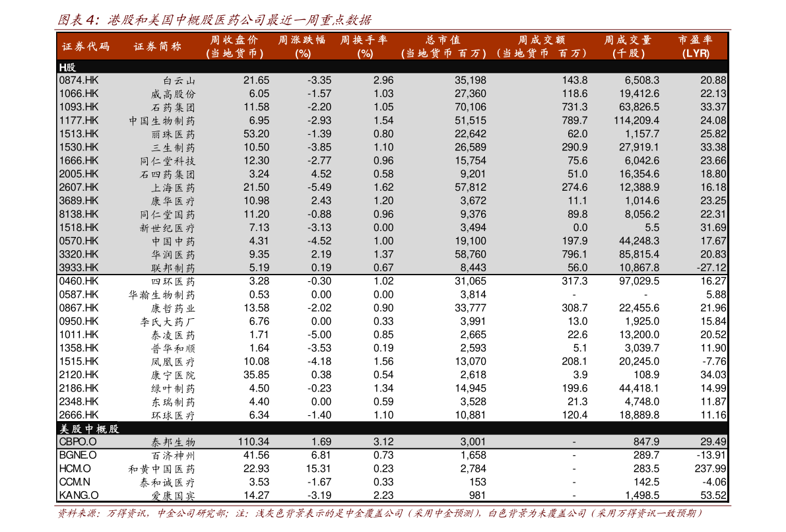786x532 pixels.
Task: Select the company name 石药集团
Action: click(173, 107)
